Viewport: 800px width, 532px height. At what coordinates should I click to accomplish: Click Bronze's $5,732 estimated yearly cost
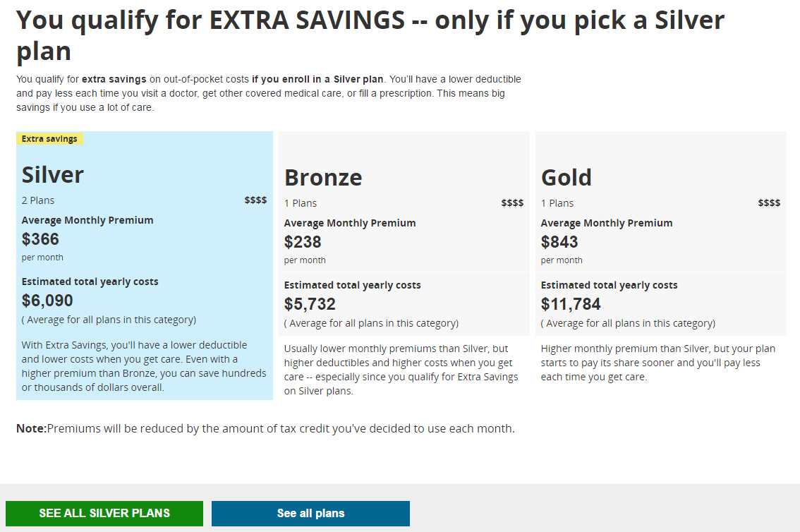[x=310, y=304]
